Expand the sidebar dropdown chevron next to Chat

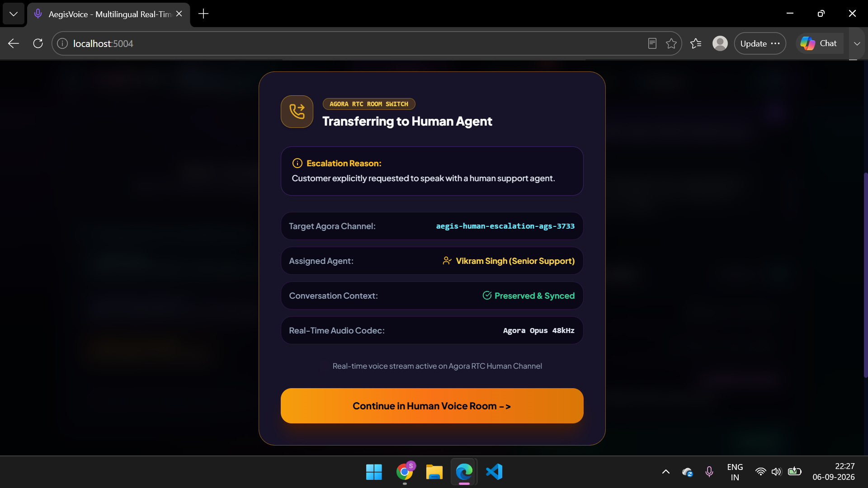(857, 43)
